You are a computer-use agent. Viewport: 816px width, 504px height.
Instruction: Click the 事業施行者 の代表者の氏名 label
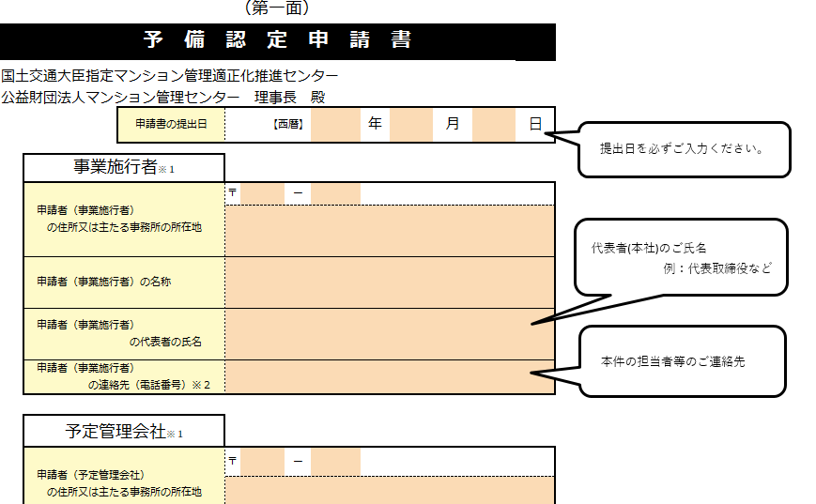coord(118,333)
